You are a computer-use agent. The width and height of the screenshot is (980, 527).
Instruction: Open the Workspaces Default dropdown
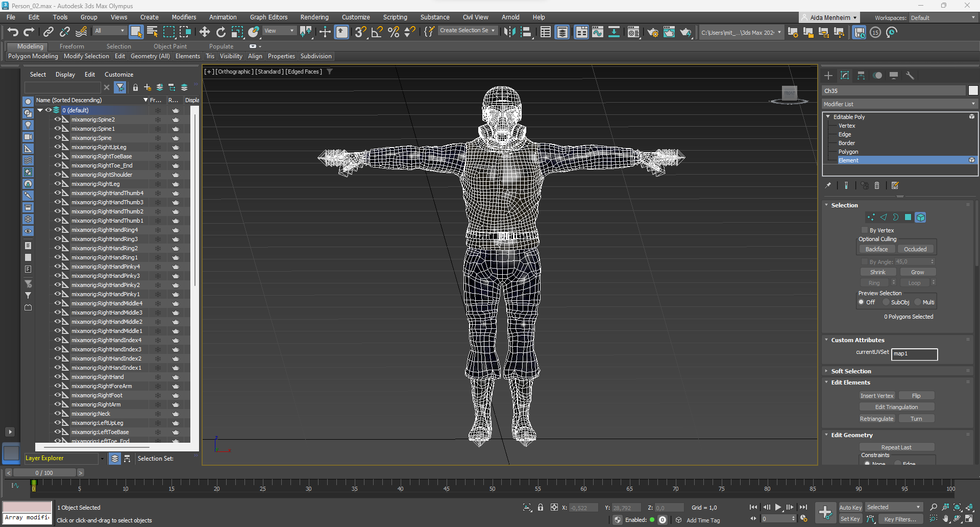click(x=943, y=18)
